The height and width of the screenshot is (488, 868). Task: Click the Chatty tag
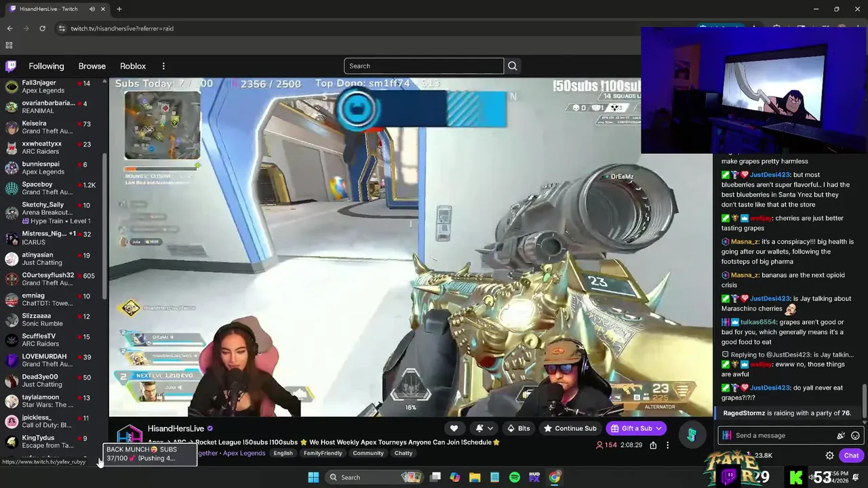(x=403, y=453)
